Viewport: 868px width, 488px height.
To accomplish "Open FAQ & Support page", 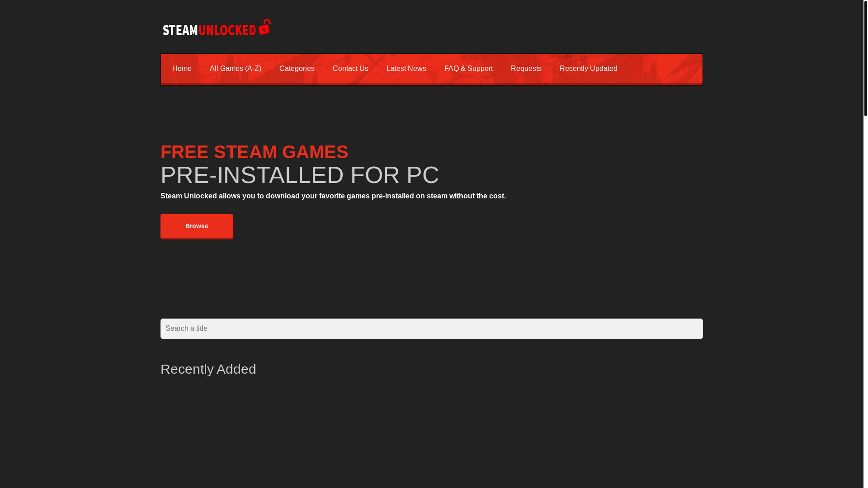I will point(468,69).
